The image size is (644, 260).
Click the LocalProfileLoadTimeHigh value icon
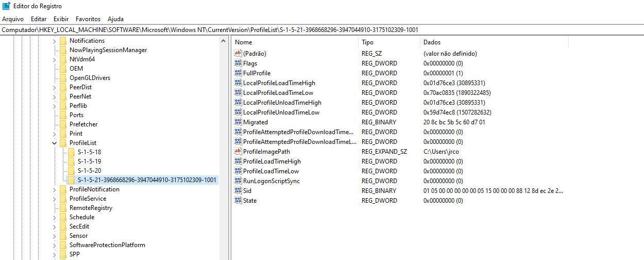[x=238, y=83]
